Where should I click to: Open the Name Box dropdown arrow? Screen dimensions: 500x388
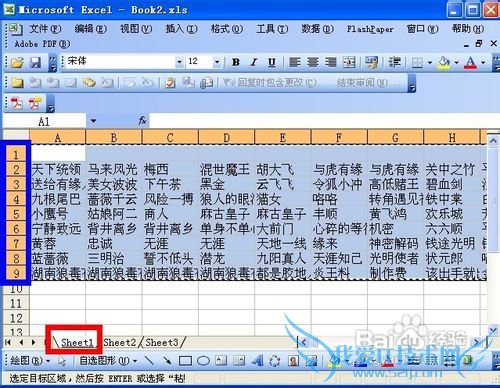point(93,121)
